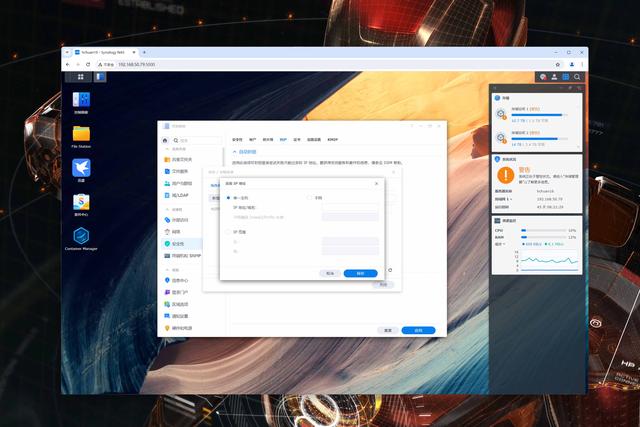Select 硬件和电源 in Control Panel sidebar
This screenshot has width=640, height=427.
[x=178, y=328]
